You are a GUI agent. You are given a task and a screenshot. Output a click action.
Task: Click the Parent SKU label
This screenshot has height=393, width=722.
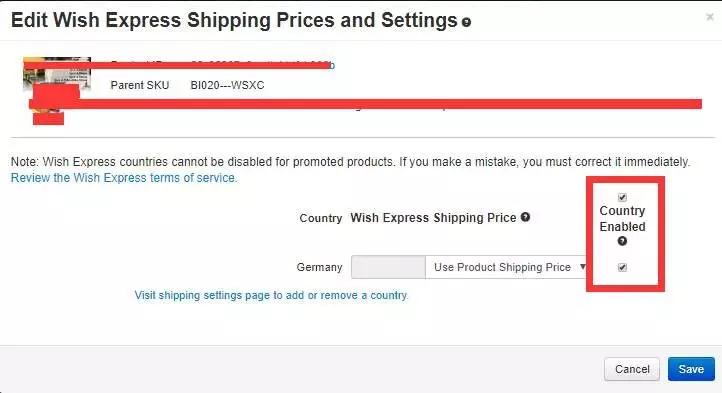[x=140, y=85]
